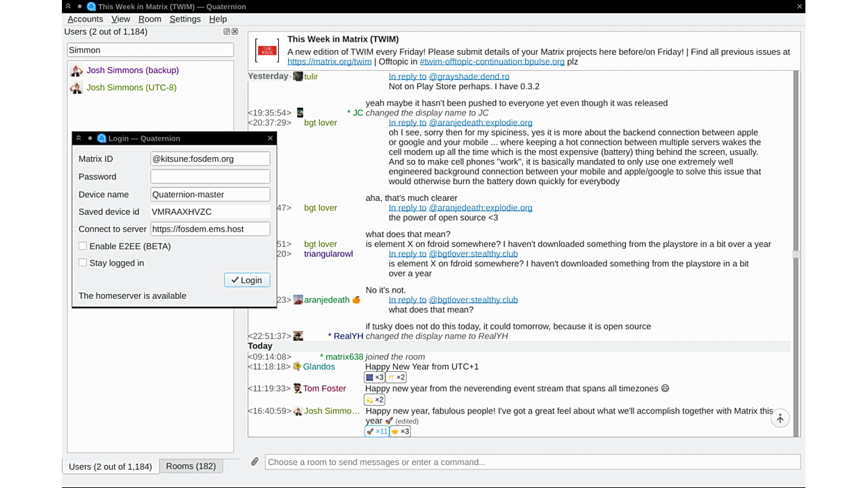The image size is (868, 488).
Task: Click the Login dialog's Quaternion icon
Action: click(102, 138)
